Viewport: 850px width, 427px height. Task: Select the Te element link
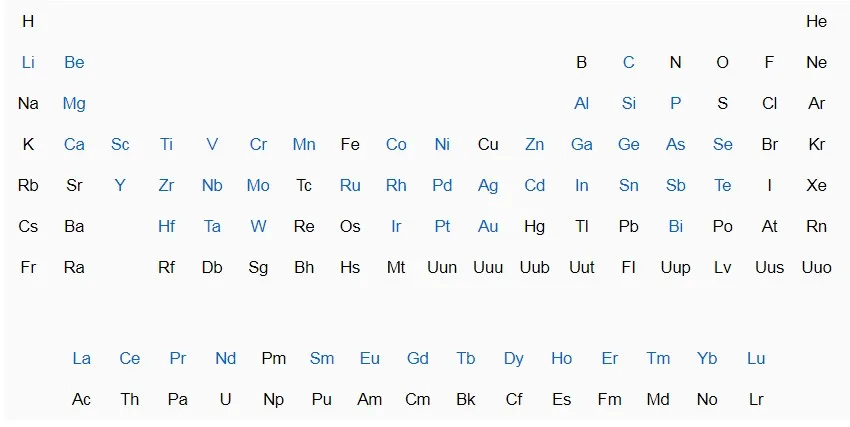(723, 185)
